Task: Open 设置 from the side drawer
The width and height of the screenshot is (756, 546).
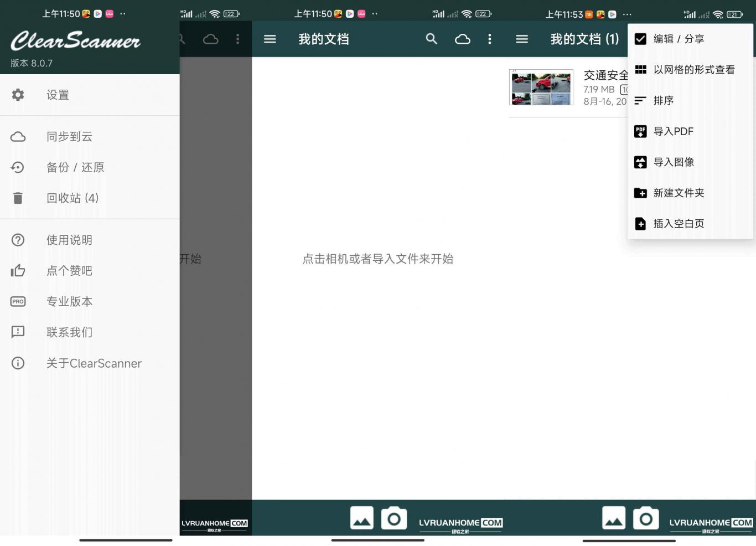Action: (x=58, y=95)
